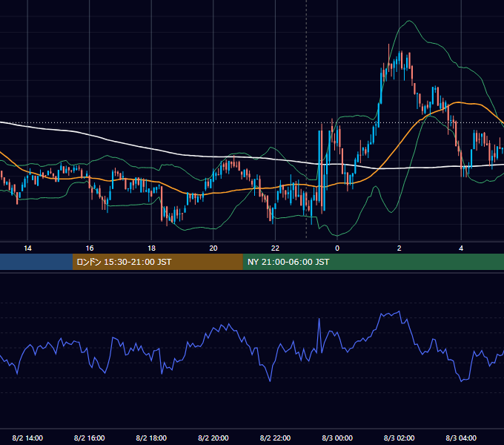
Task: Click the 8/2 16:00 time label
Action: coord(90,438)
